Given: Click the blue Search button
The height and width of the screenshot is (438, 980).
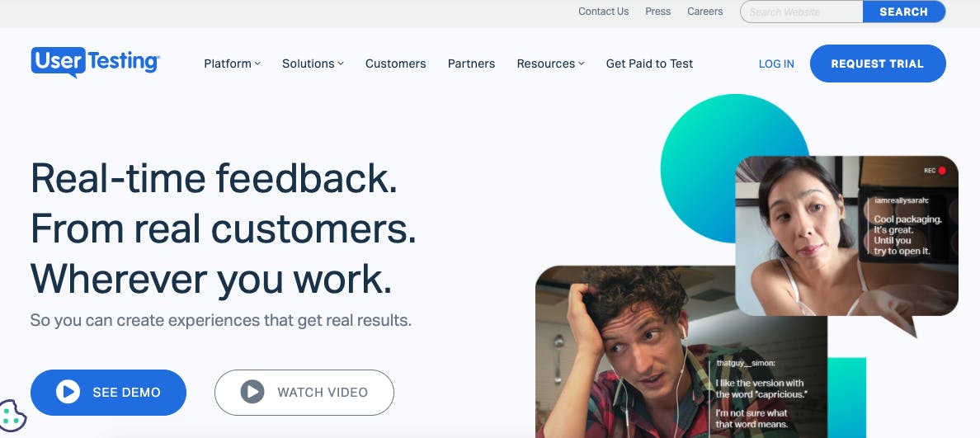Looking at the screenshot, I should pos(904,12).
